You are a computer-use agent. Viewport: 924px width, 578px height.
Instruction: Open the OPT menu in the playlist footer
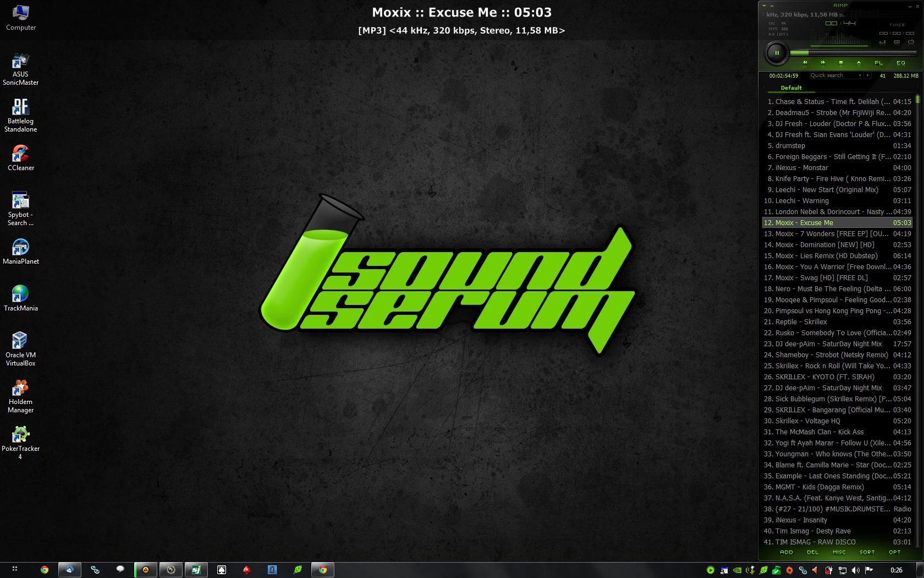pos(895,552)
